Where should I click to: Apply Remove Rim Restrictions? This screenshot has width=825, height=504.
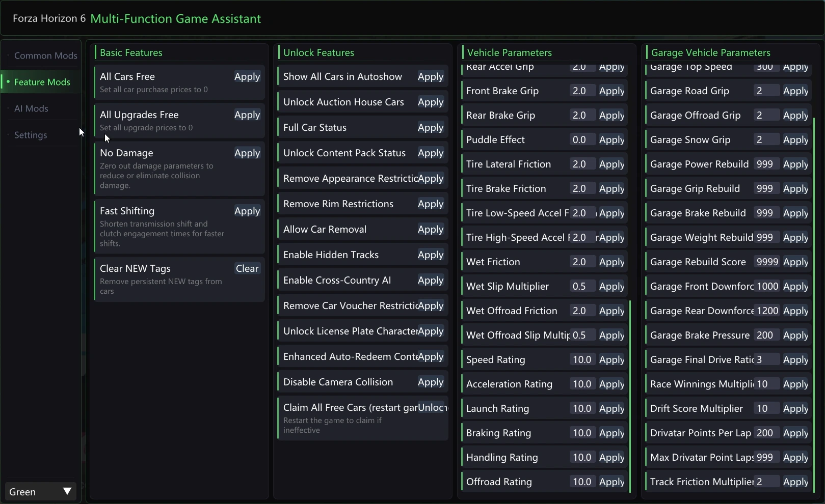[431, 204]
